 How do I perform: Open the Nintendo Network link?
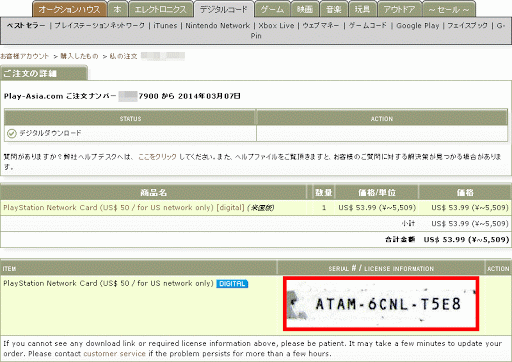(x=218, y=25)
